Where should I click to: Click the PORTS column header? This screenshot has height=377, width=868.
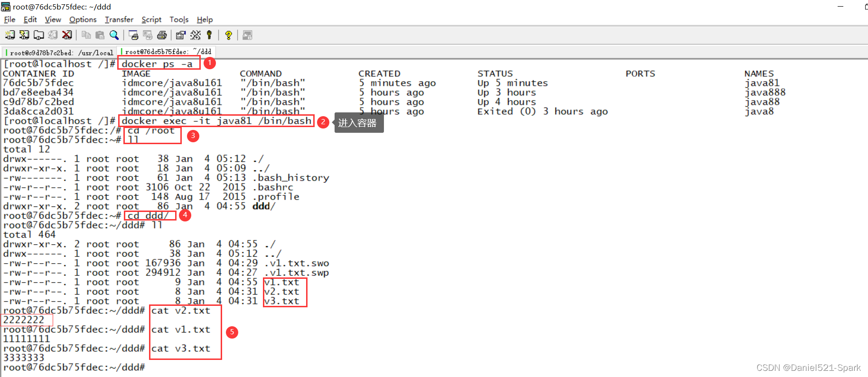[x=640, y=74]
